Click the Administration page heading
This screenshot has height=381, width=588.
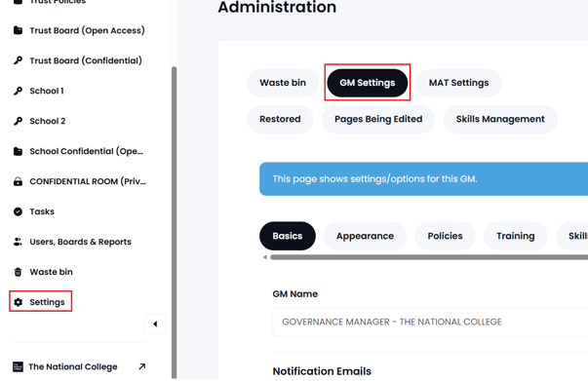coord(277,7)
